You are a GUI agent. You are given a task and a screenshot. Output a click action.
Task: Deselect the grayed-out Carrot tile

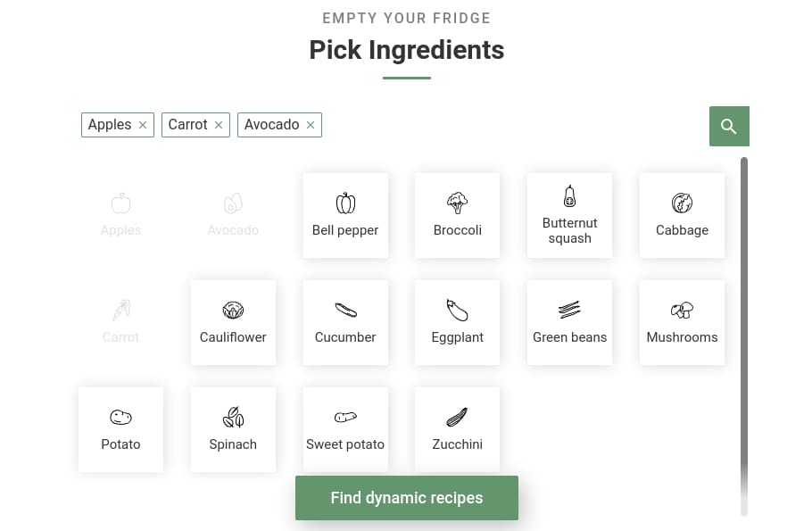[x=120, y=321]
